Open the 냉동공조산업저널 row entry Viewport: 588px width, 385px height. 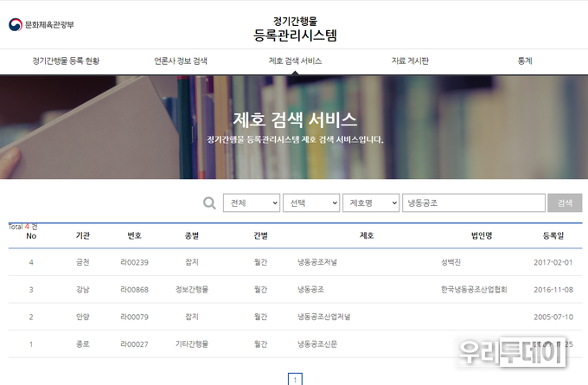325,317
